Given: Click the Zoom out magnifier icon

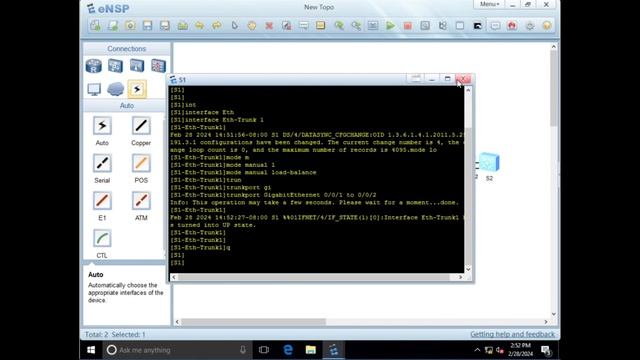Looking at the screenshot, I should click(356, 25).
